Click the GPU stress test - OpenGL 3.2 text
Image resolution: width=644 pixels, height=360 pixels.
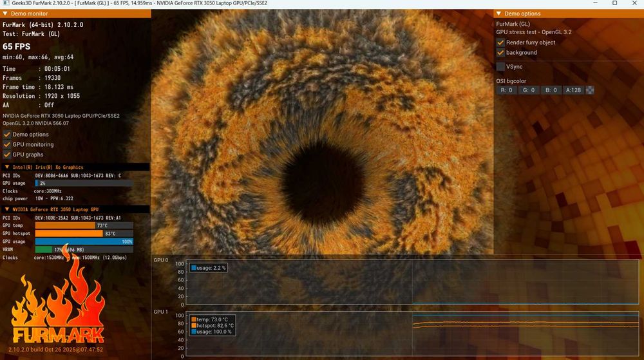(x=533, y=32)
